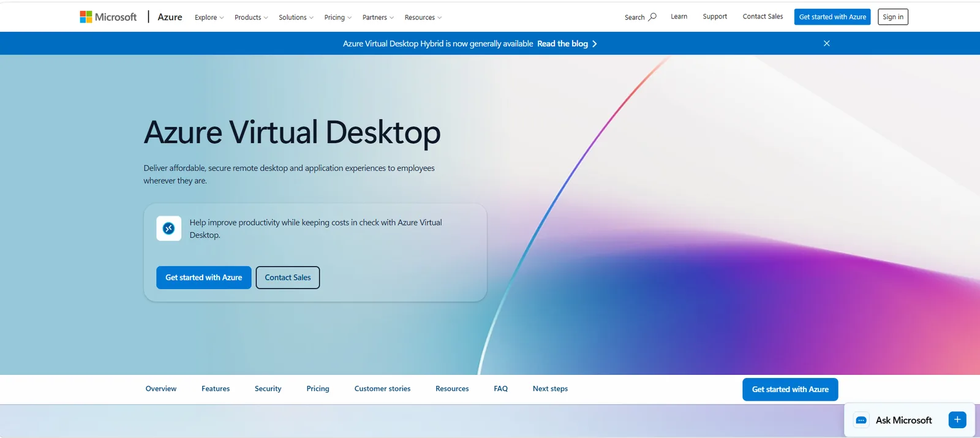Expand Ask Microsoft with the plus button

[x=957, y=420]
